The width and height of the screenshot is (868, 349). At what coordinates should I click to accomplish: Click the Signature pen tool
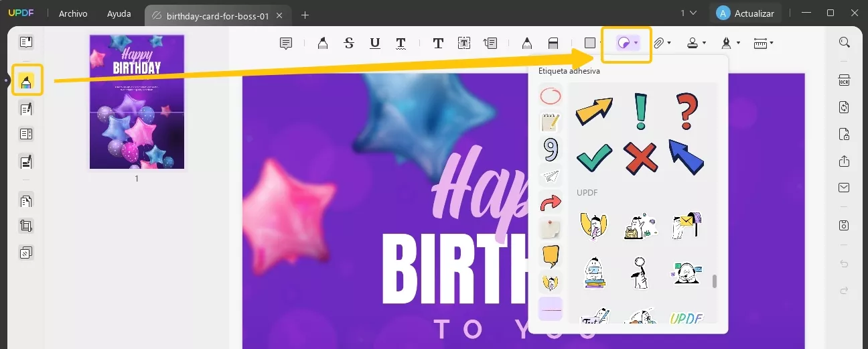[727, 44]
